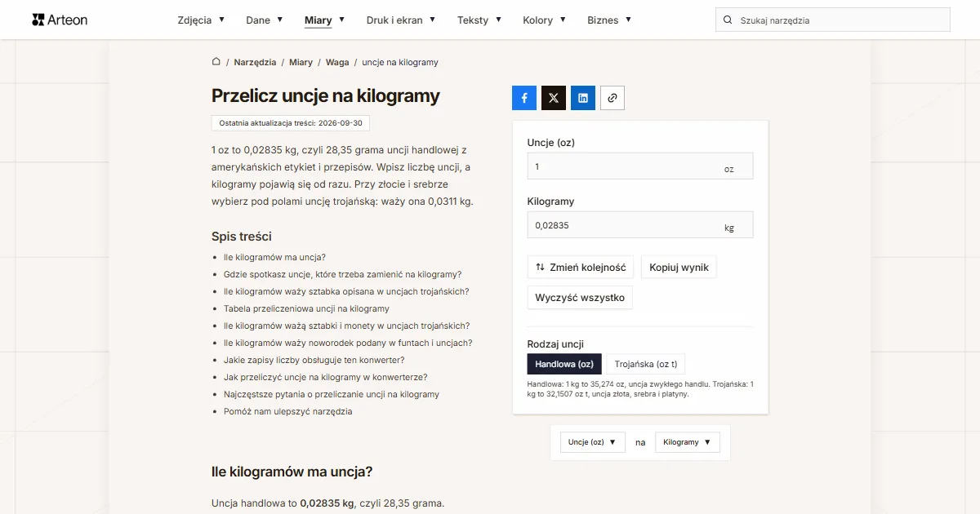Viewport: 980px width, 514px height.
Task: Open Waga breadcrumb link
Action: 337,62
